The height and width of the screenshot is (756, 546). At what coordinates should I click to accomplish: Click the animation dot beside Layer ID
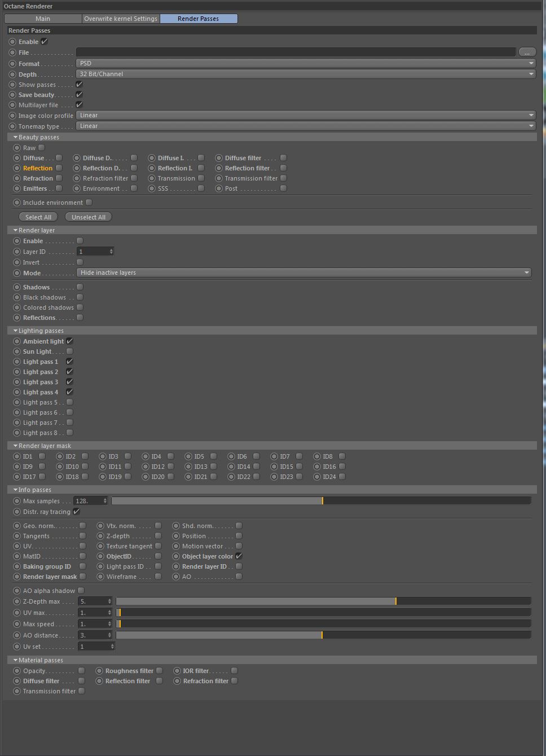click(17, 252)
